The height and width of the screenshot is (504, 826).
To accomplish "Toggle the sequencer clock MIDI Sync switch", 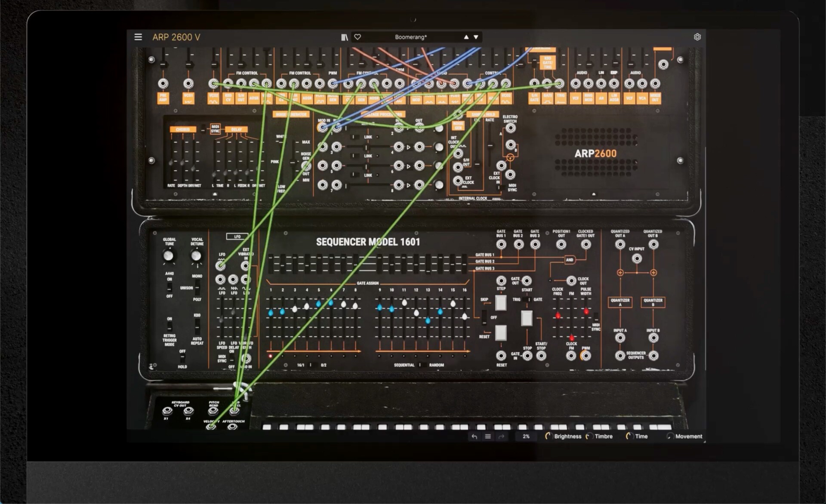I will click(596, 317).
